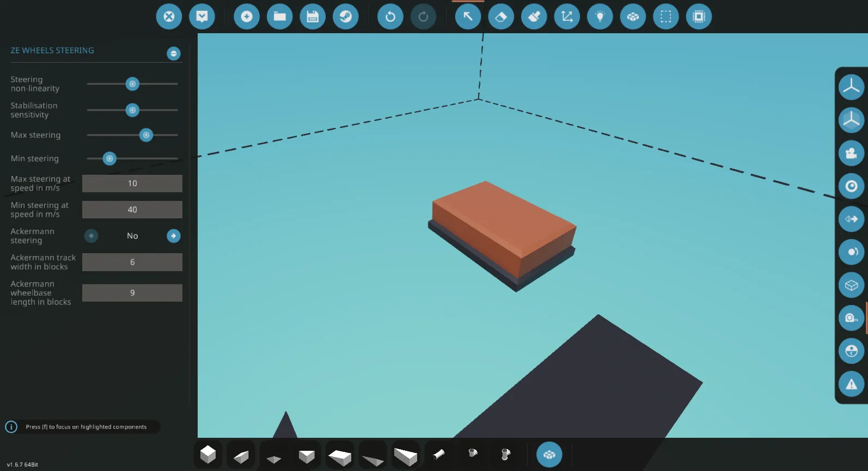Toggle Ackermann steering with left arrow
This screenshot has width=868, height=471.
coord(91,236)
